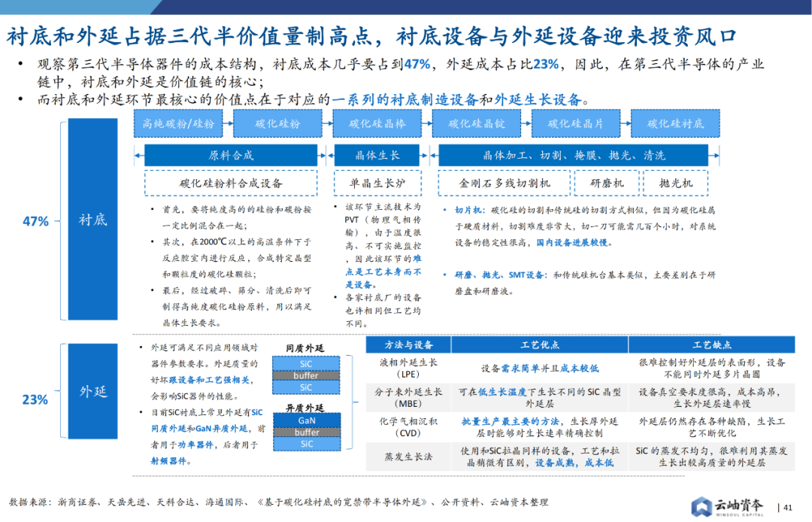Select the blue 衬底 vertical block
The width and height of the screenshot is (812, 522).
pyautogui.click(x=92, y=219)
